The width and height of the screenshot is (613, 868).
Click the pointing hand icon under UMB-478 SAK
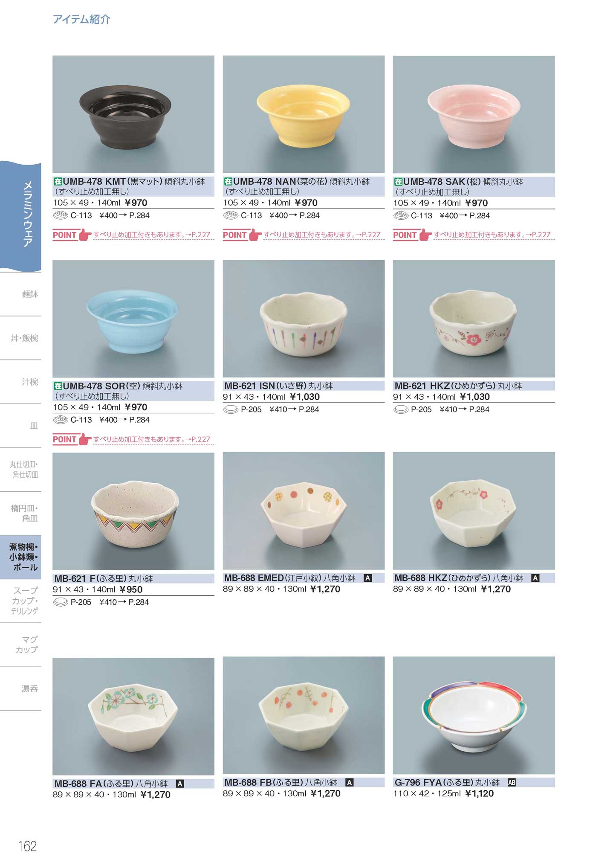coord(426,235)
